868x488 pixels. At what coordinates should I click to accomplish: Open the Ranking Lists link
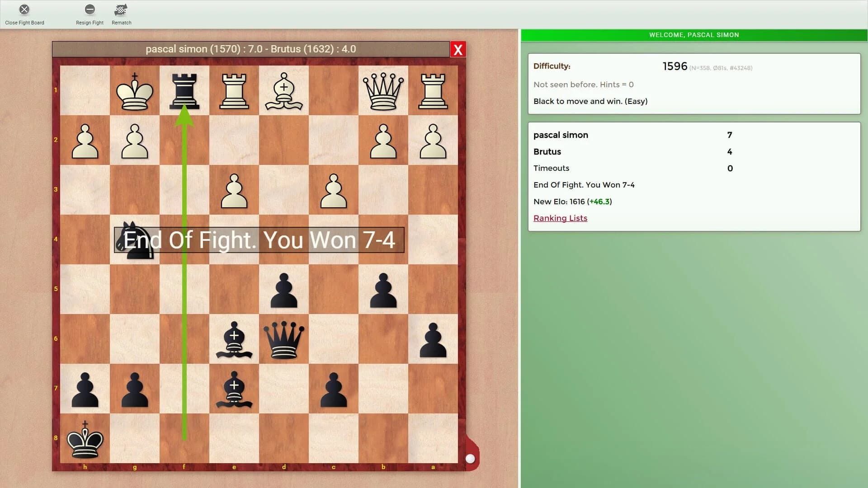point(560,218)
